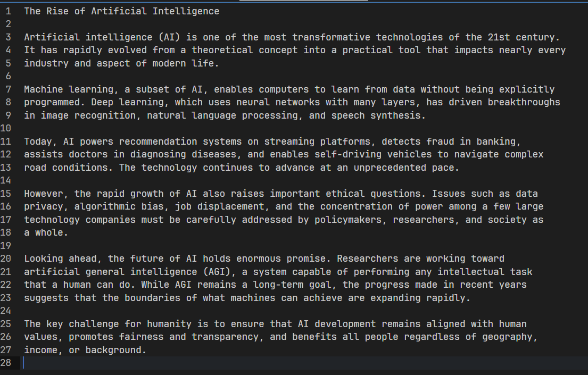Click the word "unprecedented" on line 13
Image resolution: width=588 pixels, height=375 pixels.
click(x=387, y=168)
